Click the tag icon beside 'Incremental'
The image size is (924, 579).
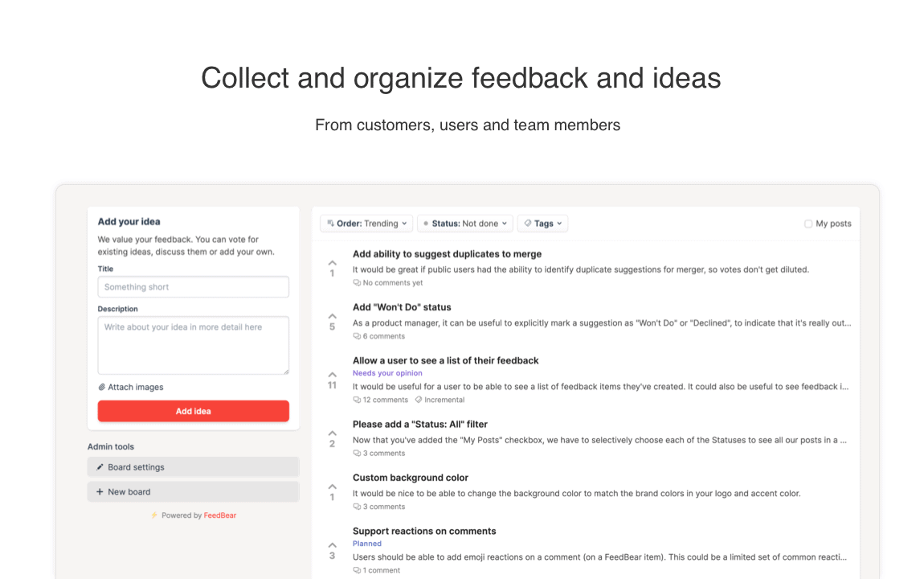click(419, 400)
